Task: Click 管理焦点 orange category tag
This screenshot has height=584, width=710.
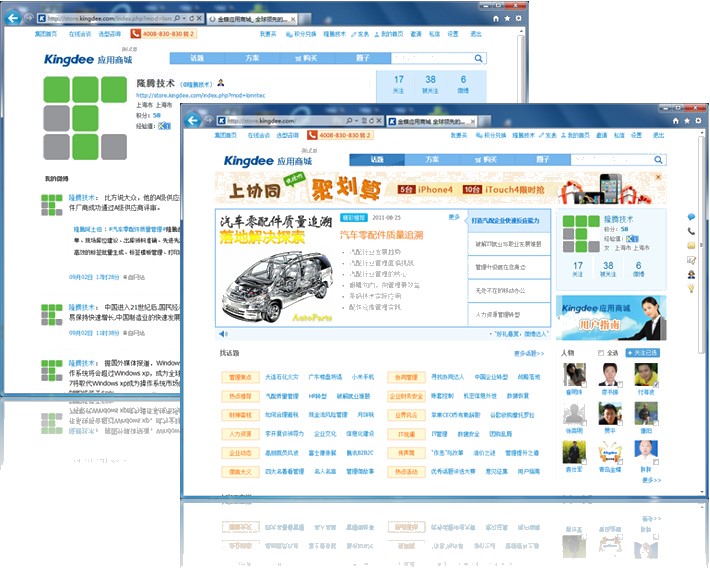Action: coord(240,377)
